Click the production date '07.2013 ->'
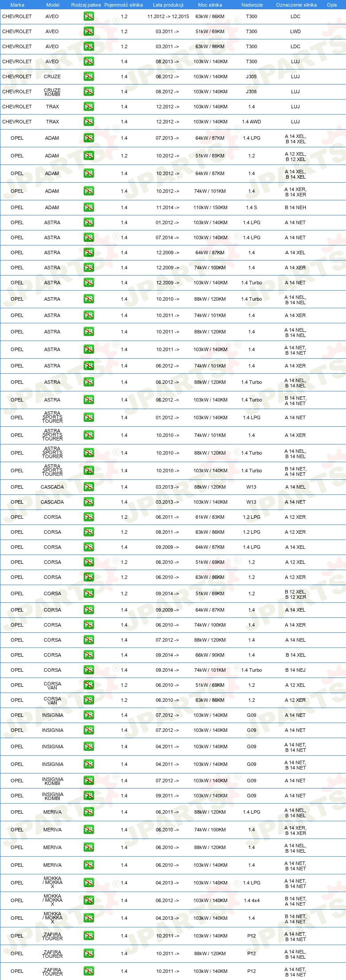Viewport: 346px width, 980px height. click(167, 138)
